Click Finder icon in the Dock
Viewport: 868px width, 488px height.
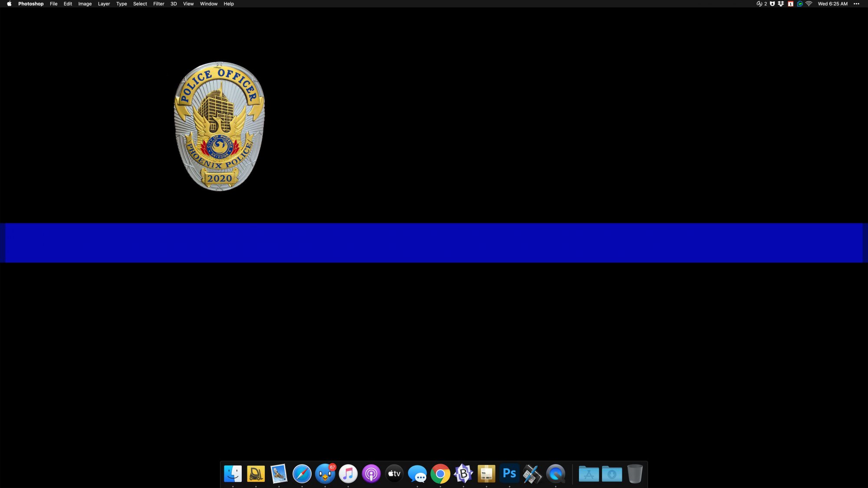[x=233, y=474]
